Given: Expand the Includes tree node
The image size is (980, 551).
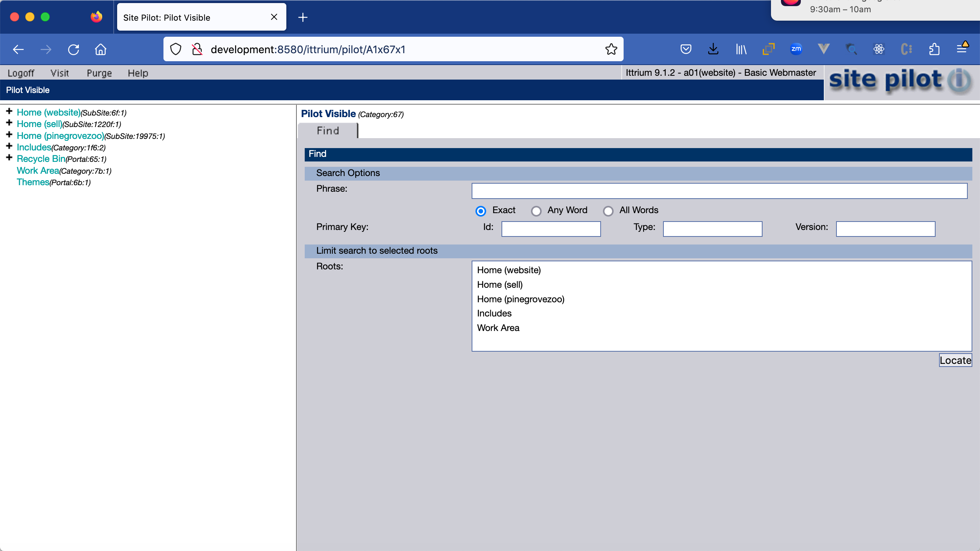Looking at the screenshot, I should point(9,146).
